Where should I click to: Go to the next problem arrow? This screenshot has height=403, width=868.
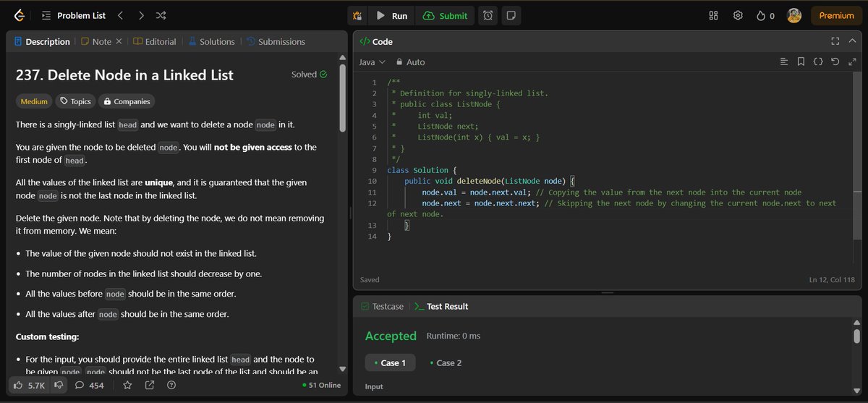(x=140, y=15)
